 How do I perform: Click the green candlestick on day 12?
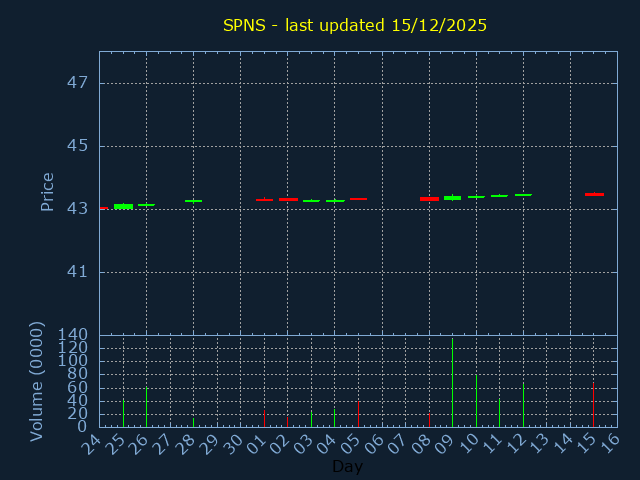point(523,194)
